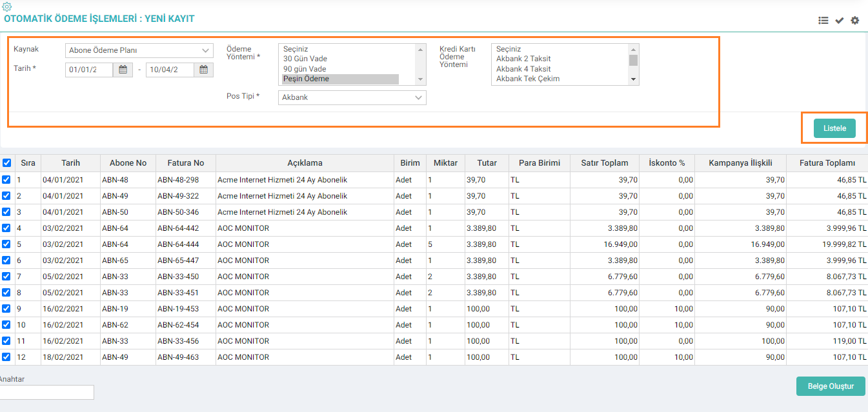
Task: Click subscriber number ABN-65
Action: click(x=115, y=260)
